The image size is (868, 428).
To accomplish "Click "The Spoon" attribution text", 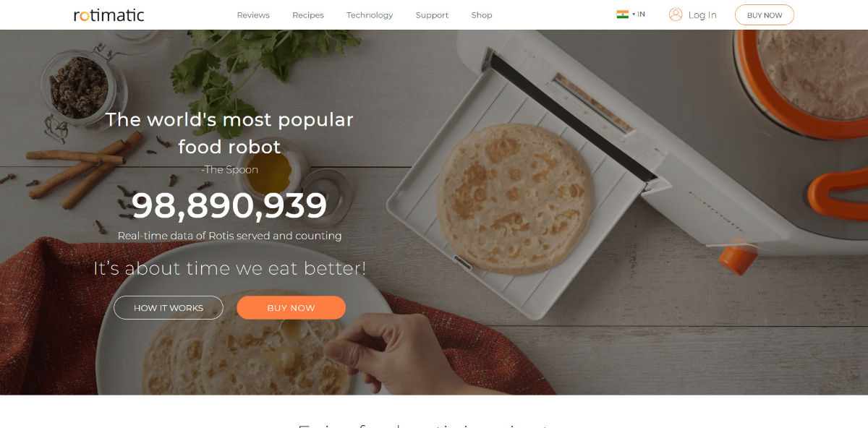I will coord(229,170).
